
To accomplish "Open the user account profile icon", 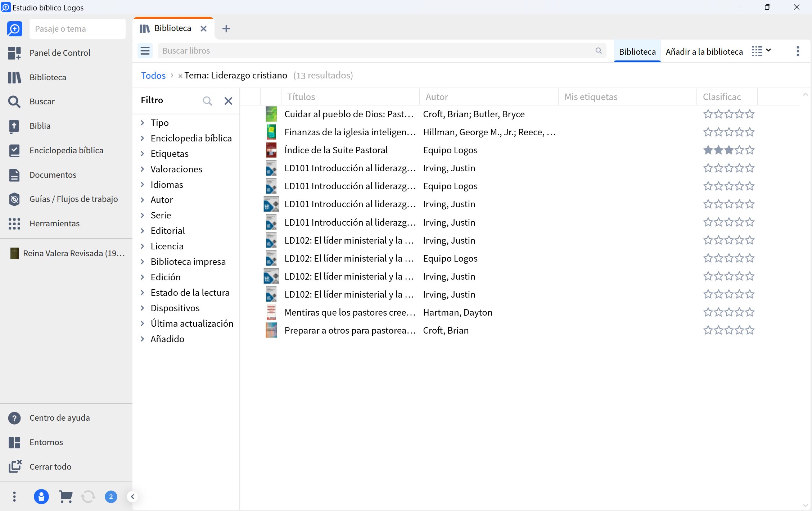I will [41, 497].
